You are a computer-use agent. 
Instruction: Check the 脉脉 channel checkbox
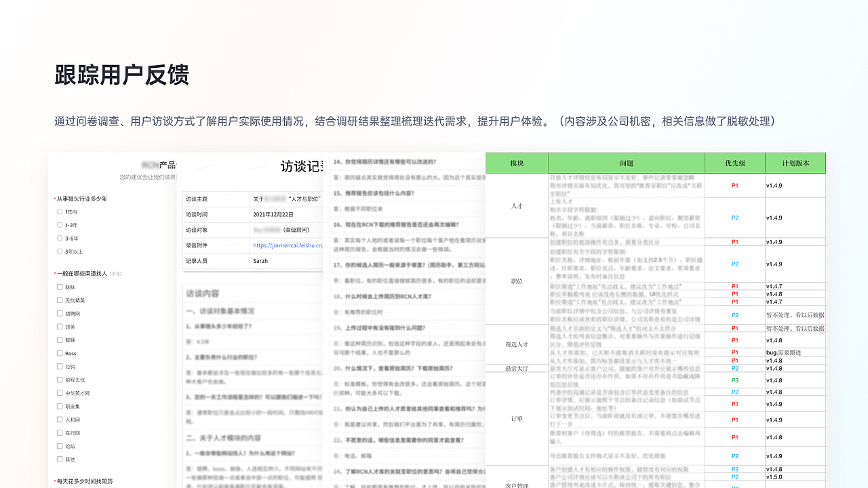[x=60, y=287]
